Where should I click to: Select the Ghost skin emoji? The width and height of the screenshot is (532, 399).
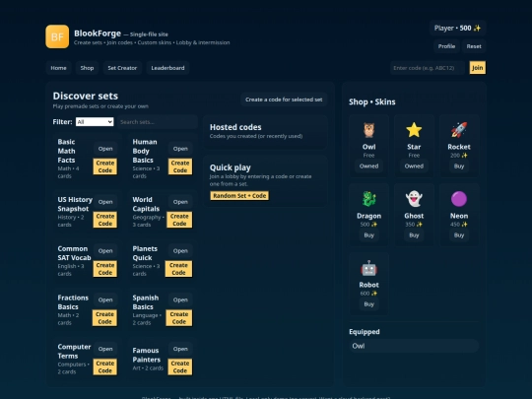414,199
